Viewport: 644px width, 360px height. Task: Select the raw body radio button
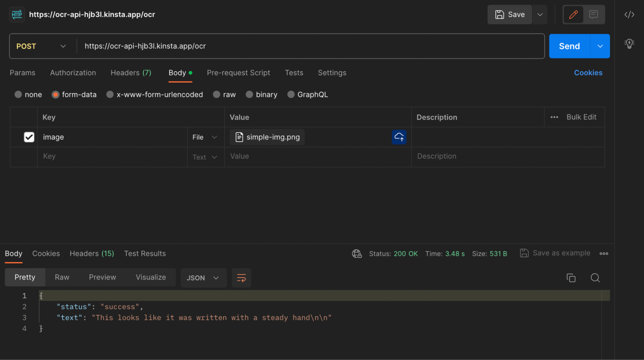tap(216, 94)
